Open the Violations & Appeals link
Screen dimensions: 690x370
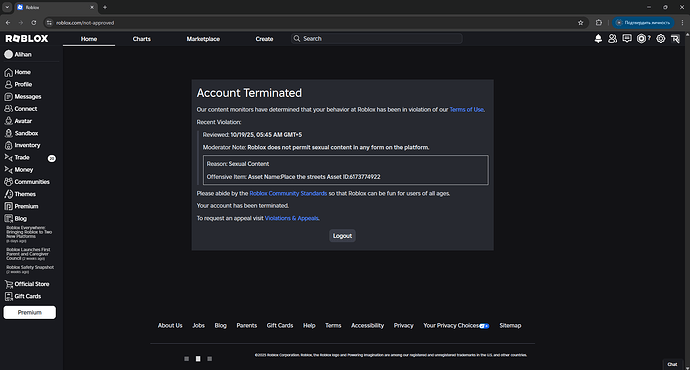coord(292,218)
